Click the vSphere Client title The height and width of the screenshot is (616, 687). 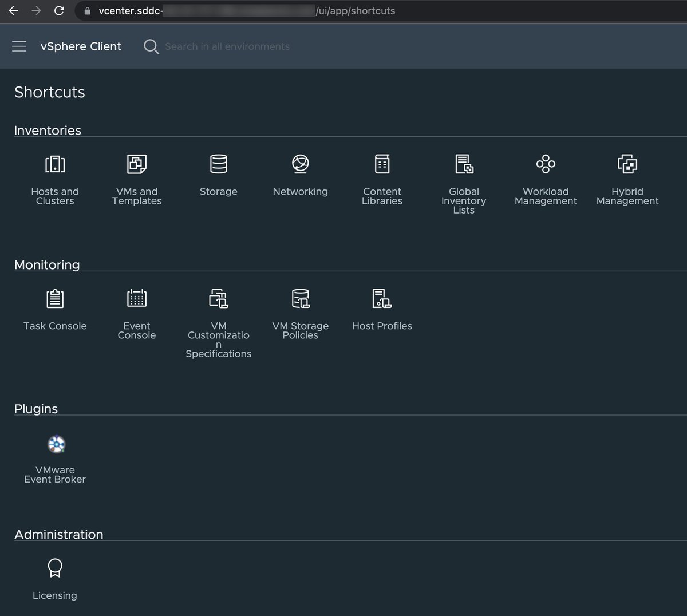[81, 46]
